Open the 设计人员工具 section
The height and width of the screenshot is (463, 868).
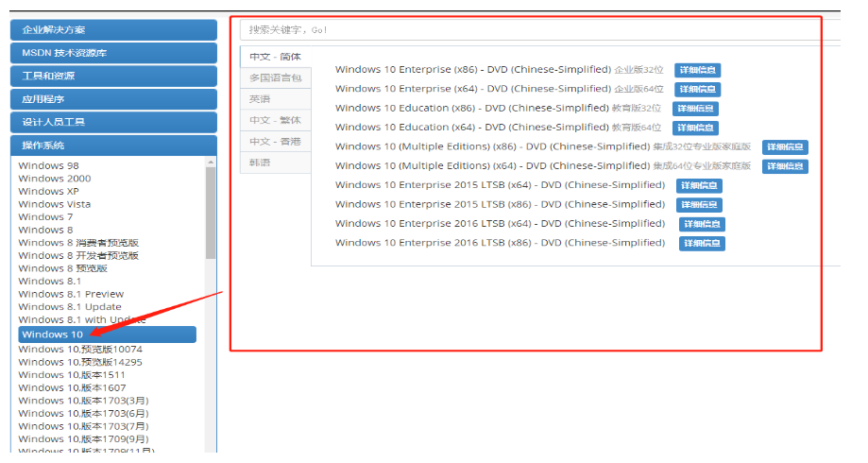click(x=113, y=123)
